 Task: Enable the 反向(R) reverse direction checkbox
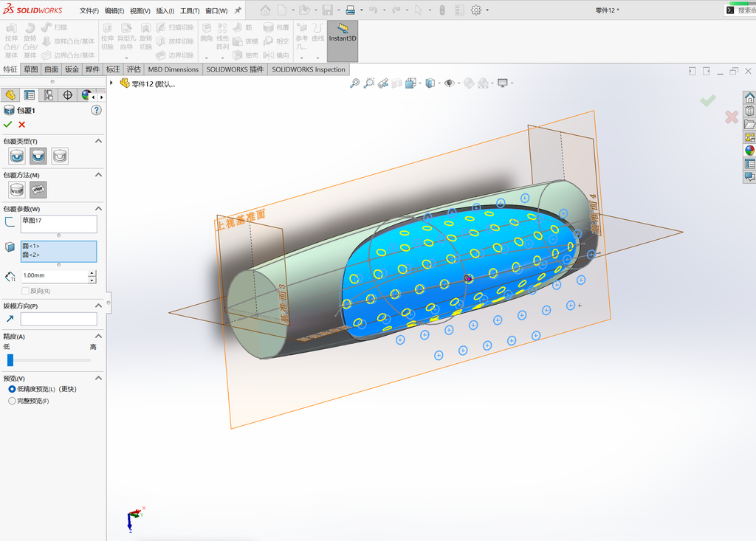tap(25, 291)
